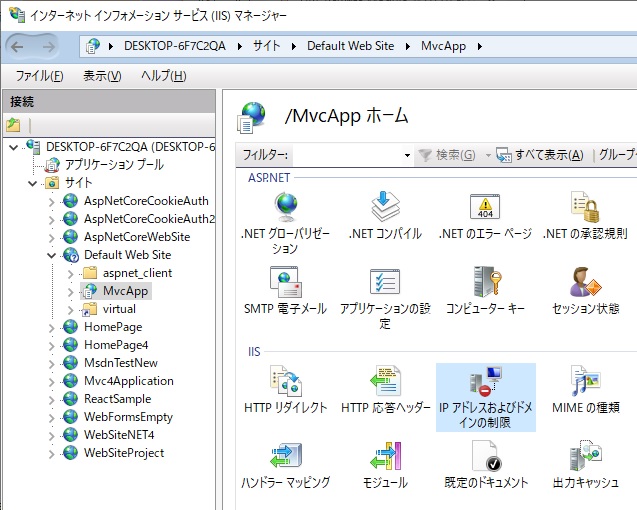
Task: Open HTTP リダイレクト feature
Action: coord(286,390)
